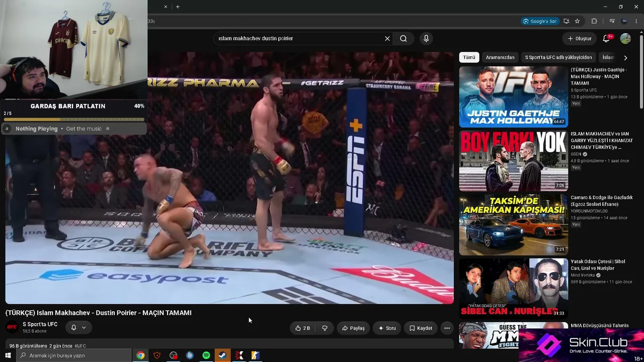Open the BOY FARKI YOK video thumbnail
Screen dimensions: 644x362
click(513, 161)
